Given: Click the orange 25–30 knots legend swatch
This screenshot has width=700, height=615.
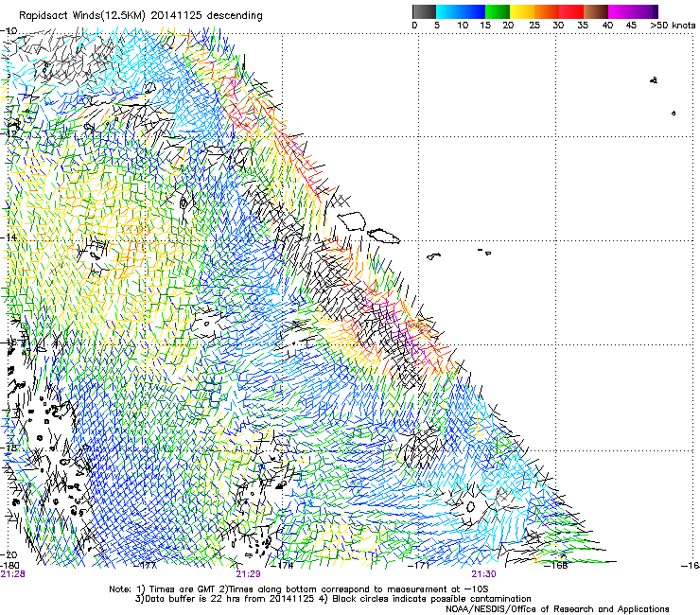Looking at the screenshot, I should click(547, 11).
